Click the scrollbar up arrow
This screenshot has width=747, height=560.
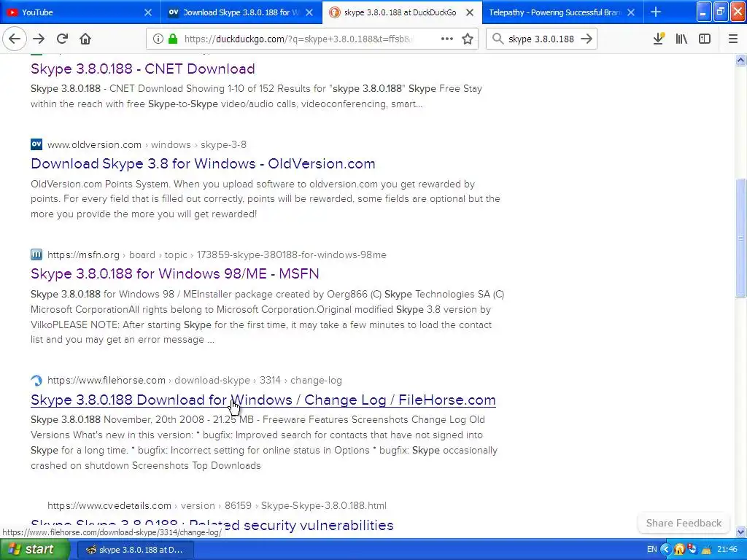click(x=741, y=60)
